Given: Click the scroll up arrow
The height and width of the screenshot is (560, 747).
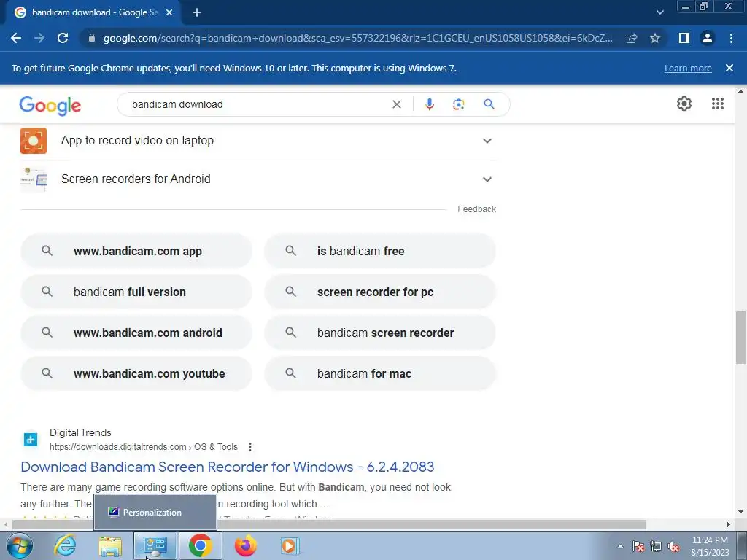Looking at the screenshot, I should pyautogui.click(x=740, y=91).
